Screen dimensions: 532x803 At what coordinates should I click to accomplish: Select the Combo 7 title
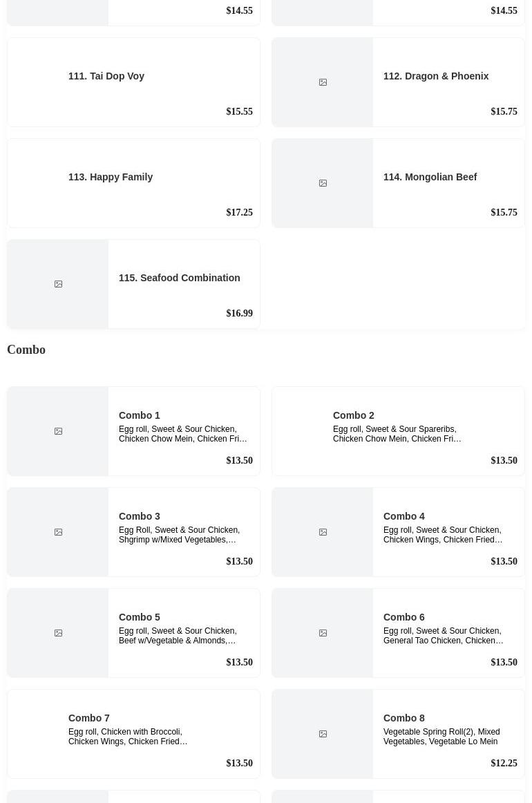point(88,718)
